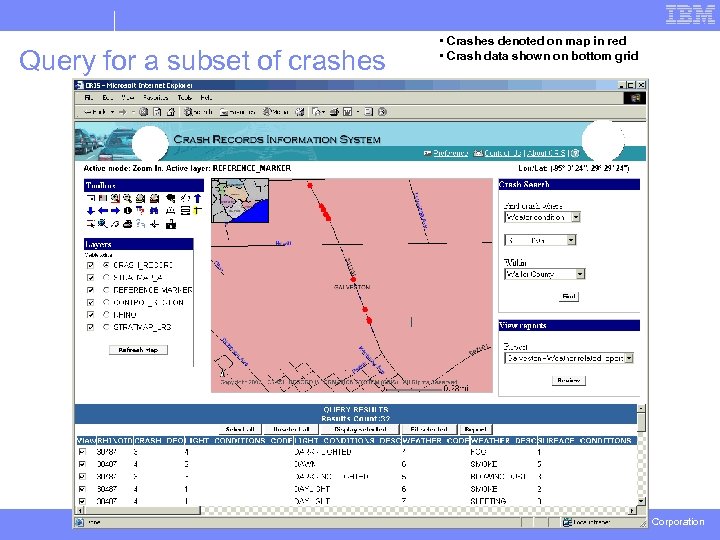This screenshot has width=720, height=540.
Task: Click the Display selected button
Action: [360, 429]
